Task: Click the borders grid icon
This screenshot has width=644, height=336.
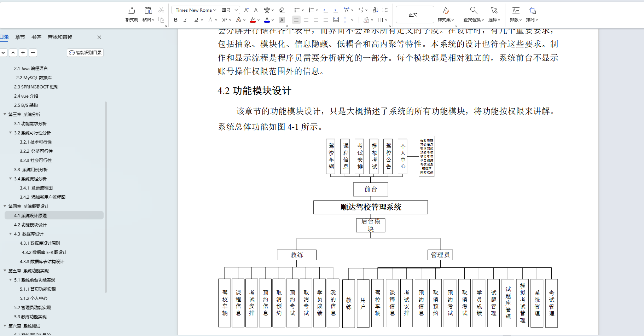Action: 381,20
